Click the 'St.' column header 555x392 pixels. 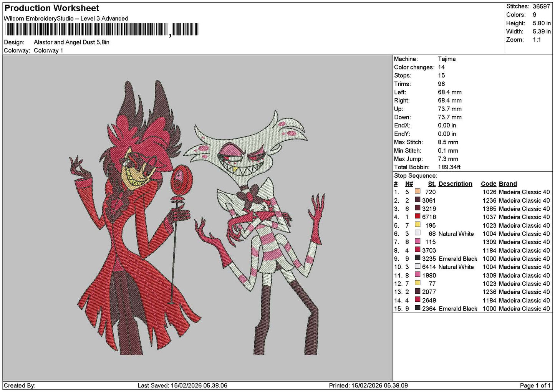pos(432,184)
